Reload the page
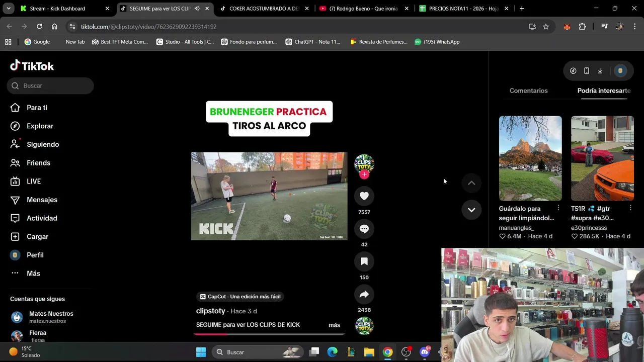The image size is (644, 362). [x=39, y=27]
